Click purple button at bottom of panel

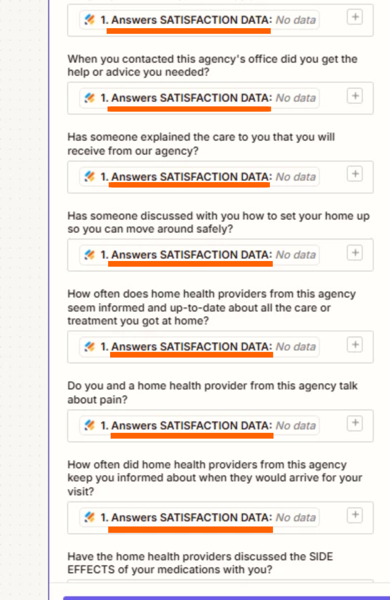coord(227,598)
